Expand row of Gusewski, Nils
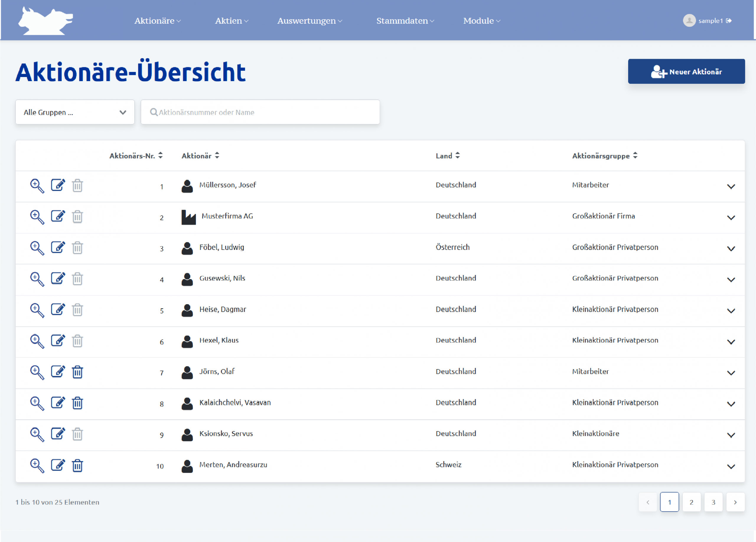This screenshot has width=756, height=542. pyautogui.click(x=731, y=280)
